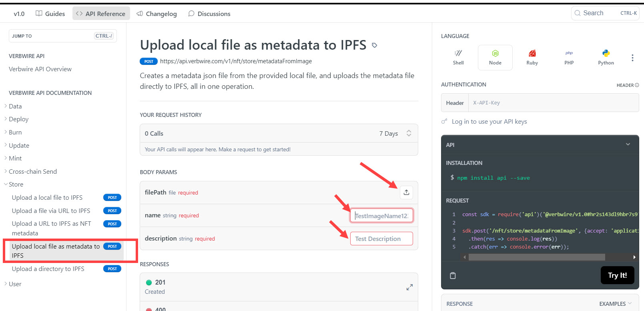644x311 pixels.
Task: Open Upload local file as metadata to IPFS
Action: (x=56, y=251)
